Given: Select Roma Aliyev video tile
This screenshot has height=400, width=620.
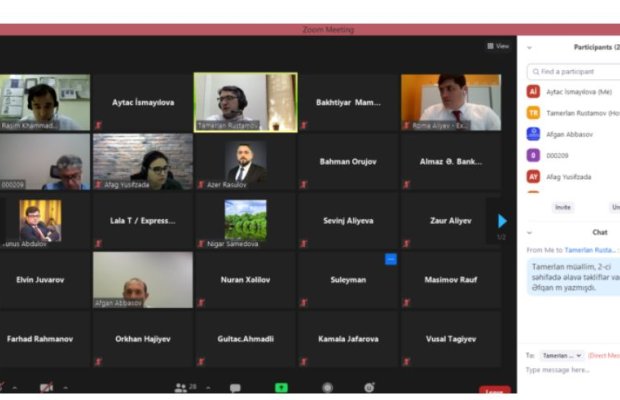Looking at the screenshot, I should pos(451,102).
